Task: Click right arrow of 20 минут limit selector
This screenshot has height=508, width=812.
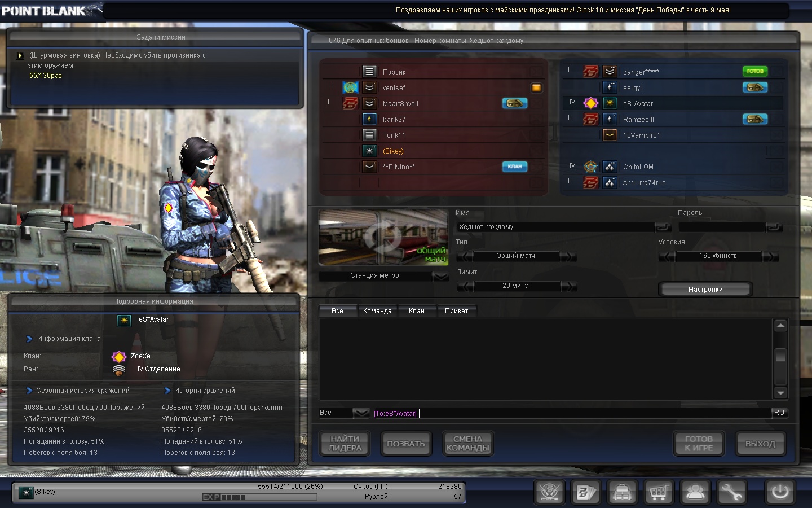Action: pyautogui.click(x=568, y=286)
